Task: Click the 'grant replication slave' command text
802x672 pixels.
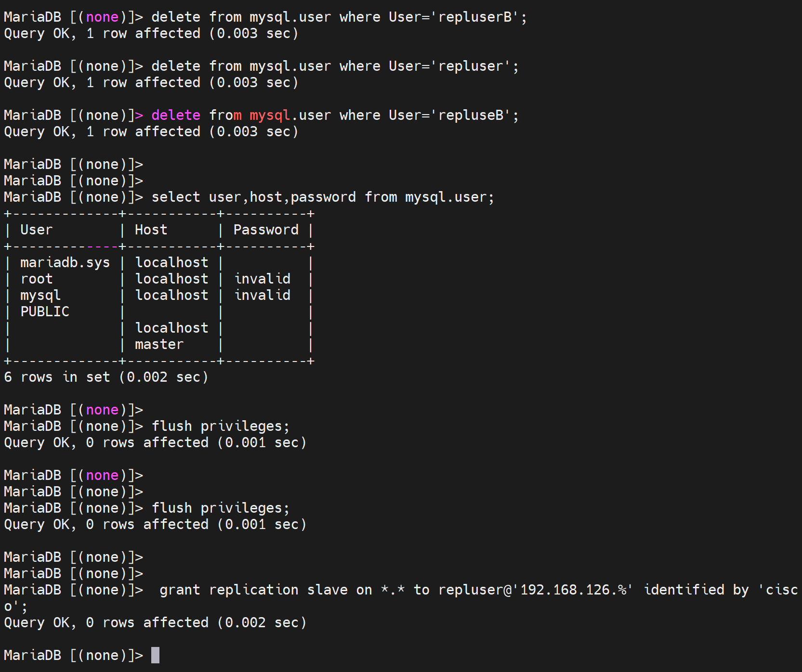Action: pos(253,590)
